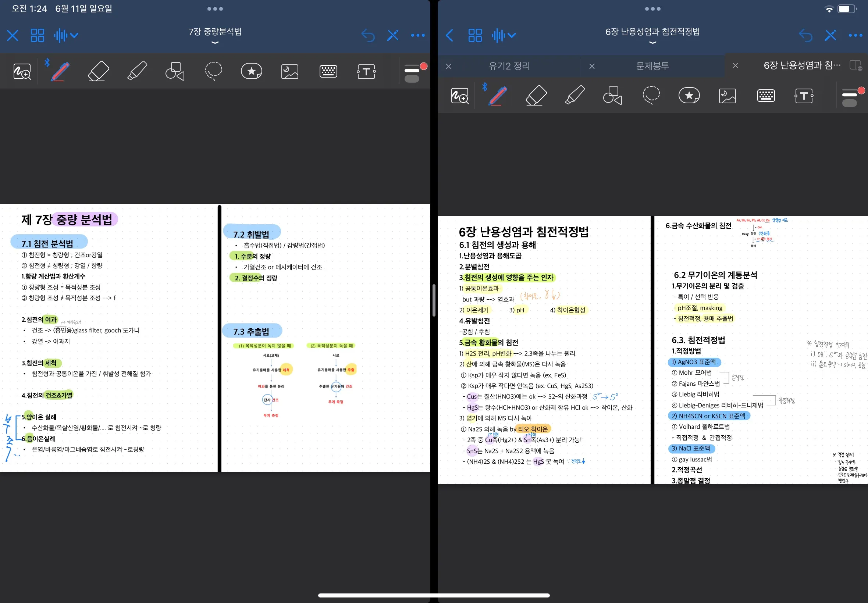Viewport: 868px width, 603px height.
Task: Open audio recording options chevron in left window
Action: pos(74,36)
